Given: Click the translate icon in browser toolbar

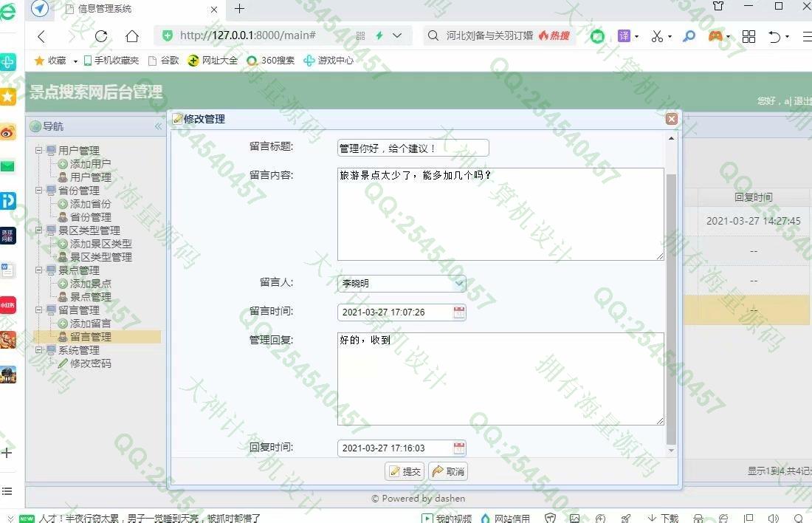Looking at the screenshot, I should pyautogui.click(x=624, y=35).
